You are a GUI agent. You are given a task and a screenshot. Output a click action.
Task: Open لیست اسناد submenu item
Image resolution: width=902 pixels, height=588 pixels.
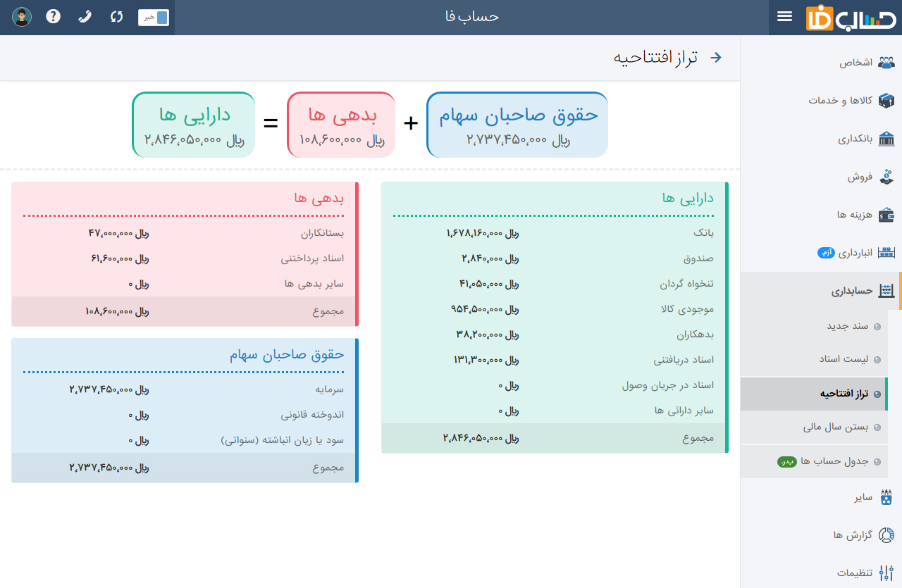tap(814, 359)
